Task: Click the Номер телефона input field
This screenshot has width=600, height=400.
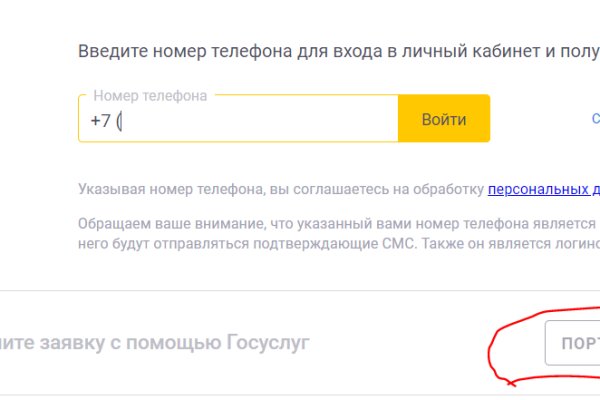Action: [x=240, y=121]
